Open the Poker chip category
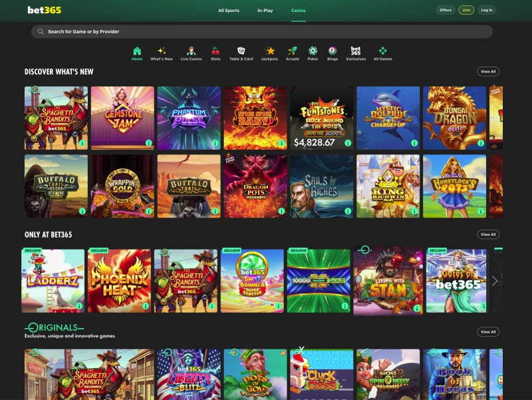Viewport: 532px width, 400px height. coord(313,54)
